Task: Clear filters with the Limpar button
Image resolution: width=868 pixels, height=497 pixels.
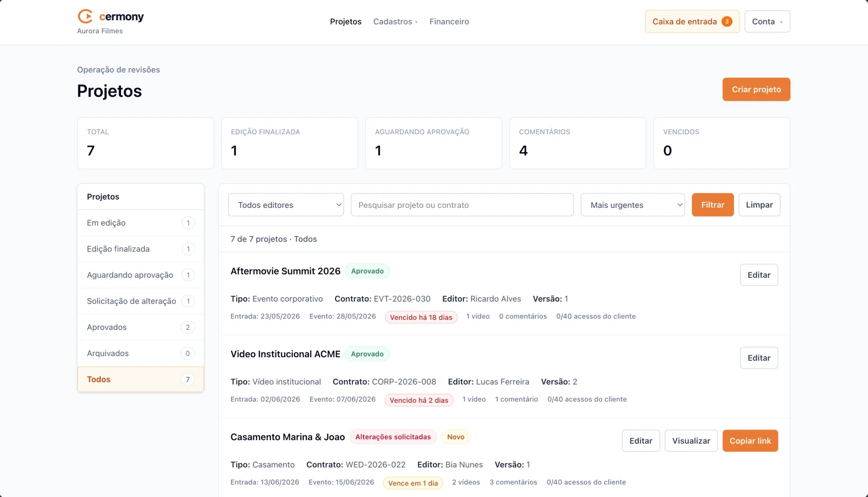Action: point(759,205)
